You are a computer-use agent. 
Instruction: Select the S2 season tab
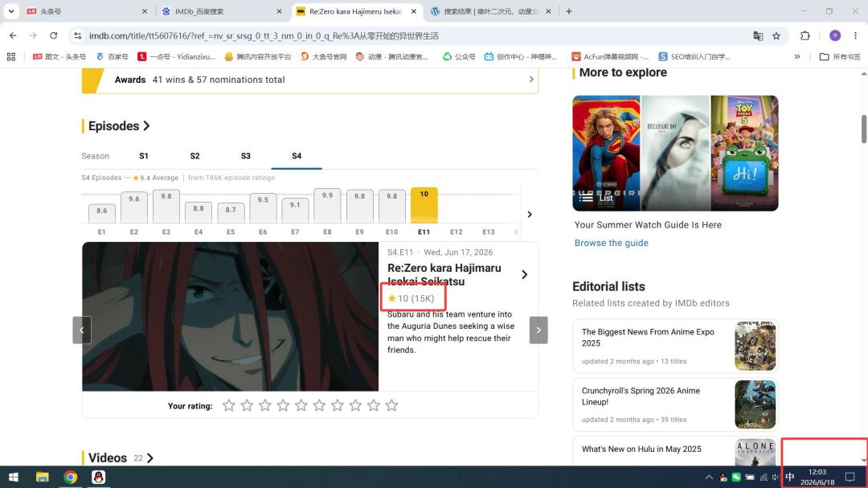[x=194, y=156]
